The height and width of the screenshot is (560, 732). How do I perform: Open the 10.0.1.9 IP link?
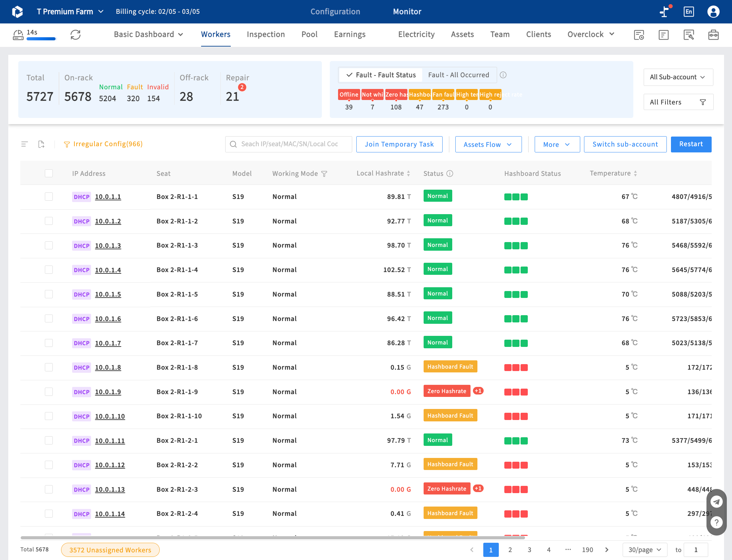point(108,392)
